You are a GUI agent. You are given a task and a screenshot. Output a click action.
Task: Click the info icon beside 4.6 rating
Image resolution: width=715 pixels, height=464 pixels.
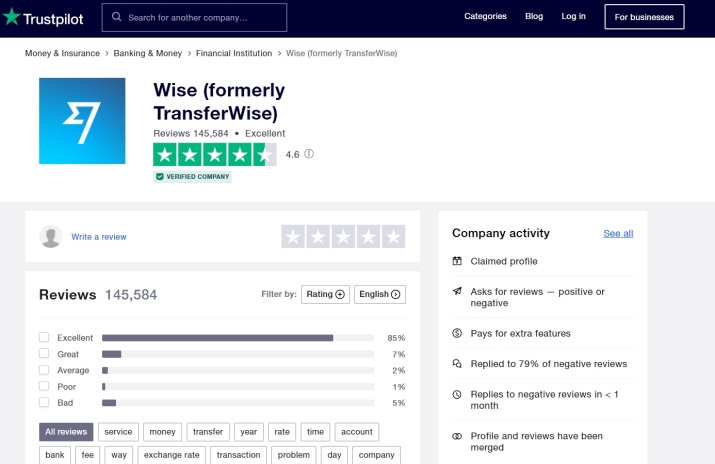[309, 154]
